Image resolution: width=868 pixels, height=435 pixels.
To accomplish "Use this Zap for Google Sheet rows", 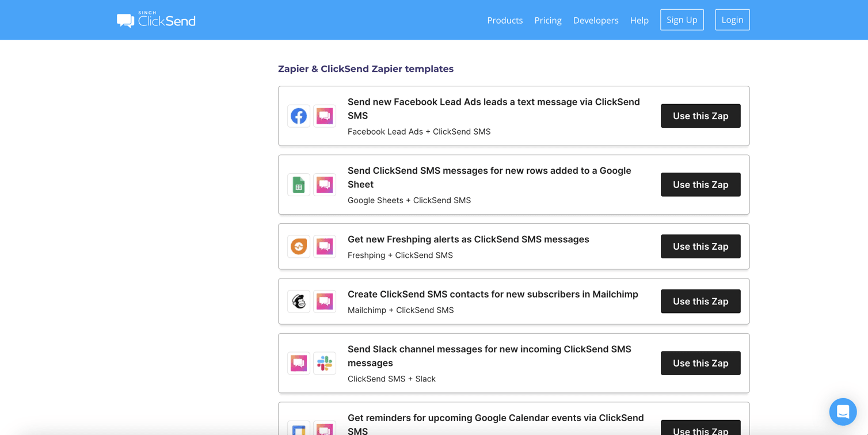I will point(701,185).
